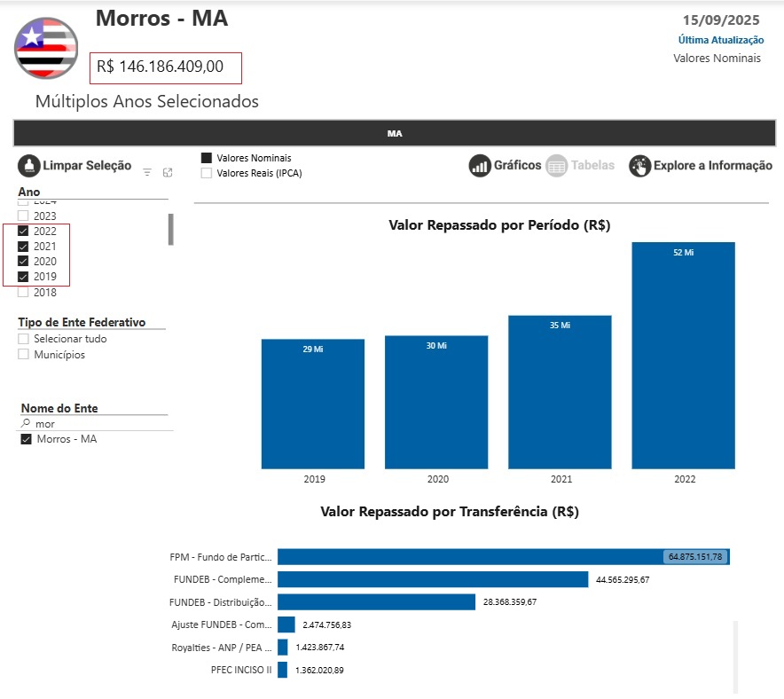Click the focus mode icon above Ano
Image resolution: width=784 pixels, height=699 pixels.
(x=168, y=172)
